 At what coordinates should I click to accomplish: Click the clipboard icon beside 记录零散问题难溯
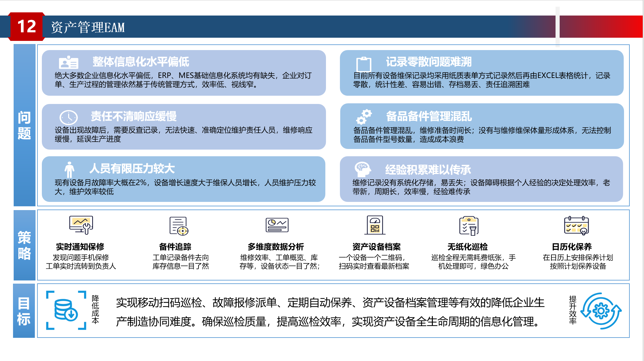pos(364,64)
